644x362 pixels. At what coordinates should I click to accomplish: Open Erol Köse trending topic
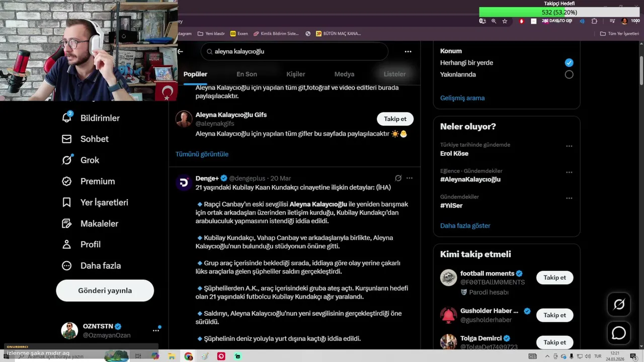coord(454,153)
